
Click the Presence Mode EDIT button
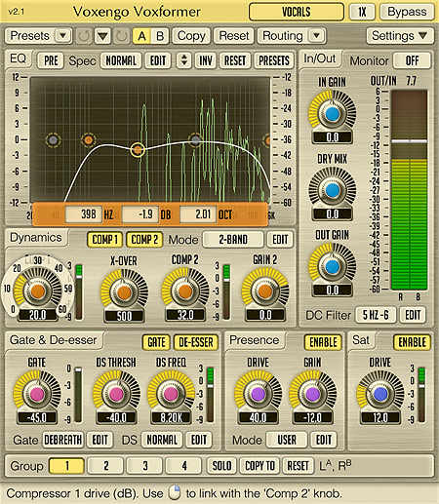click(x=324, y=440)
